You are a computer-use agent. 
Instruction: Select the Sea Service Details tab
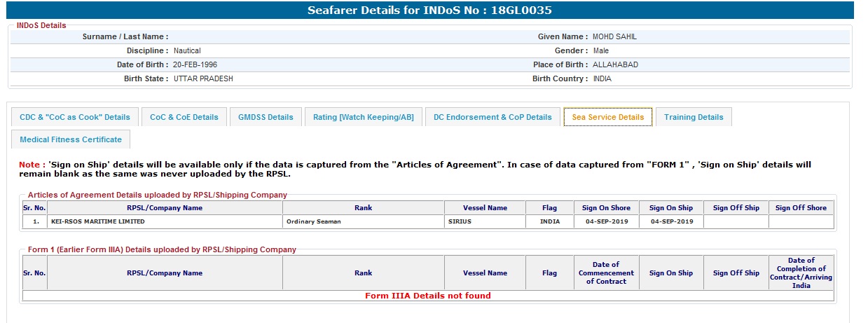click(607, 117)
